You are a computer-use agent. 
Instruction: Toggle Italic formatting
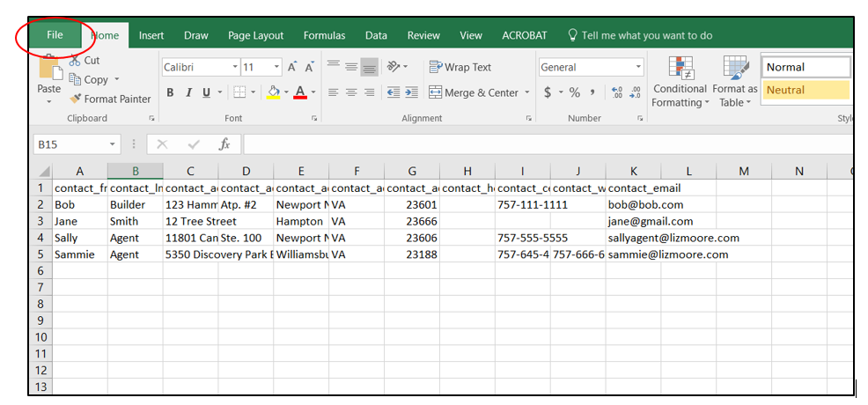pos(188,92)
